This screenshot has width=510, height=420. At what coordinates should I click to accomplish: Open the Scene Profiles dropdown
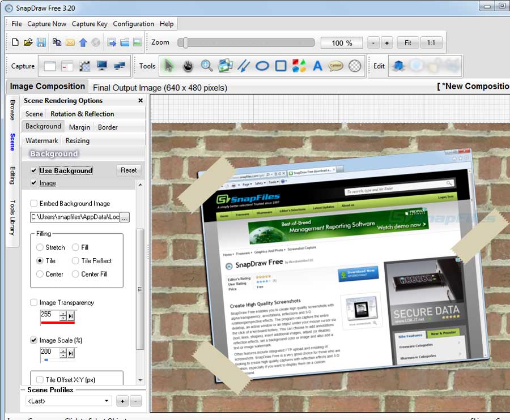(69, 401)
